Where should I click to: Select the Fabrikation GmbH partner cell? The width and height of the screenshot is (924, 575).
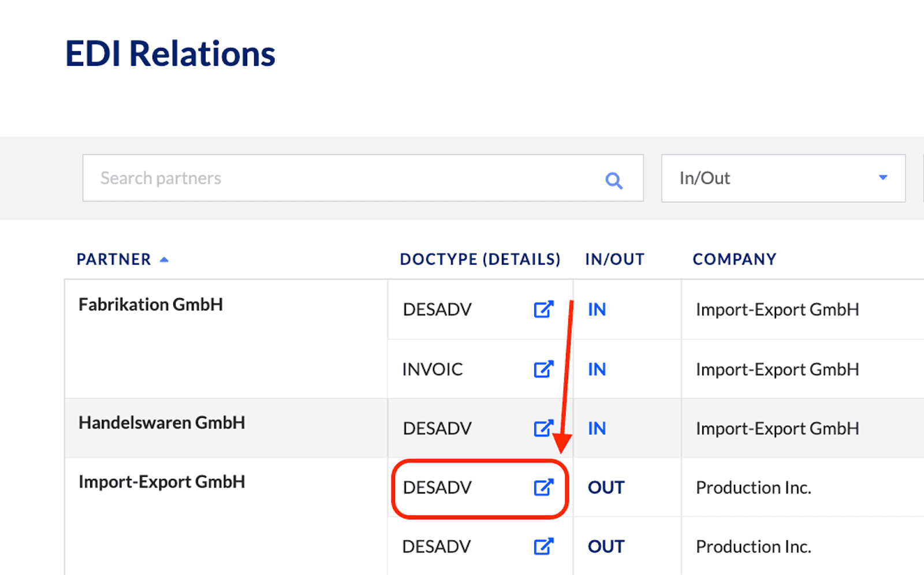click(x=151, y=305)
